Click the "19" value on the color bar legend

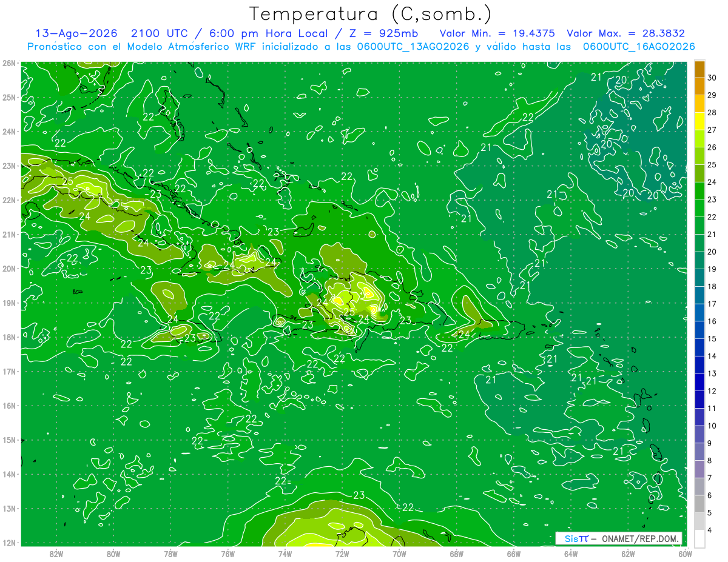tap(712, 269)
